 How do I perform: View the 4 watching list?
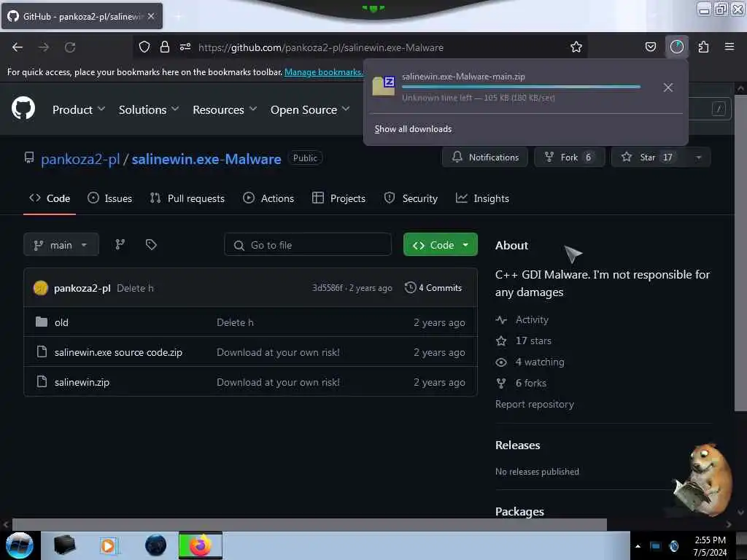540,362
